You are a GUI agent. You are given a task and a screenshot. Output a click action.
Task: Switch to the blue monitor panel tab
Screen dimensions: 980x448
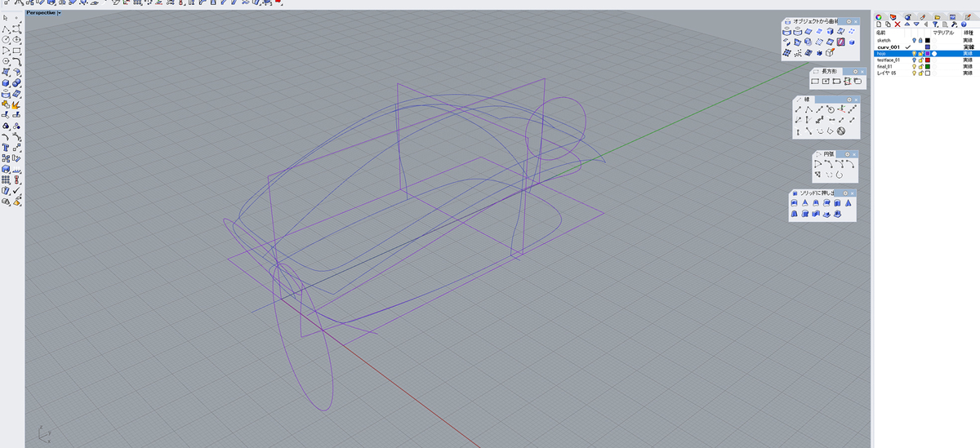click(952, 17)
